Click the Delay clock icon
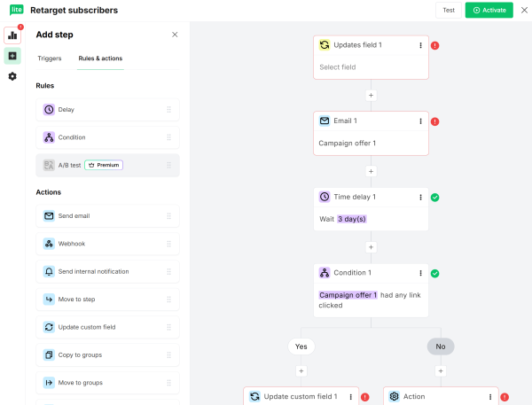 coord(49,110)
